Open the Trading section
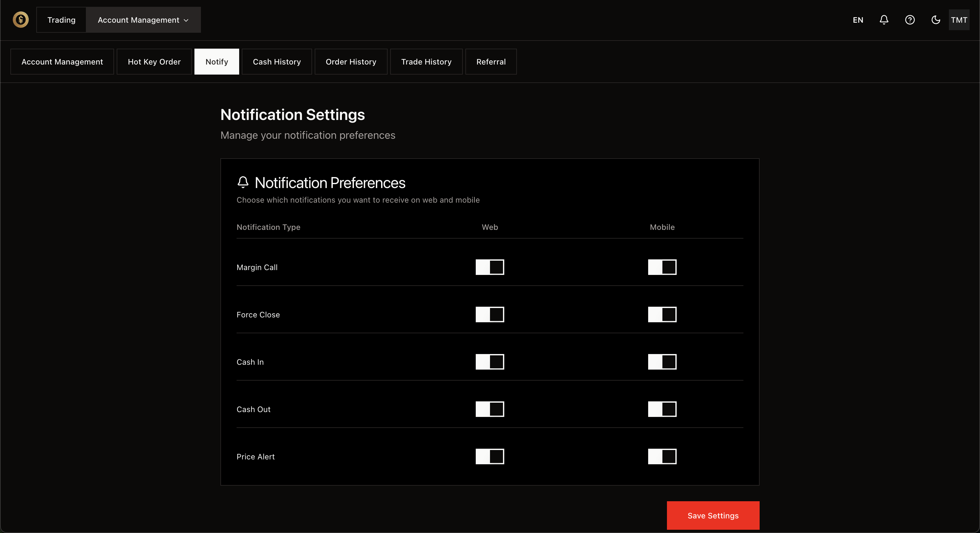Image resolution: width=980 pixels, height=533 pixels. 61,20
